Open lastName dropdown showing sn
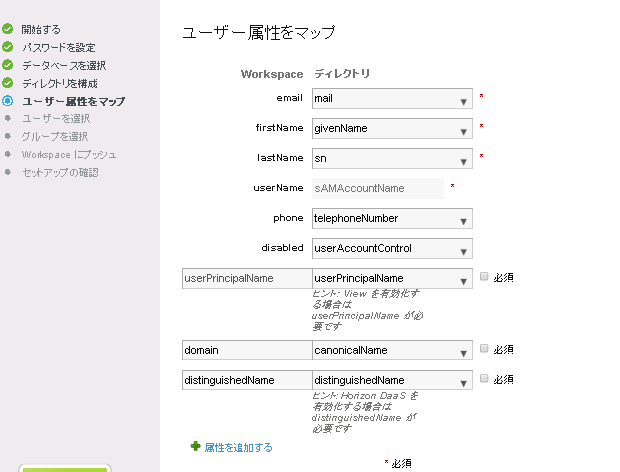Image resolution: width=620 pixels, height=472 pixels. [392, 158]
